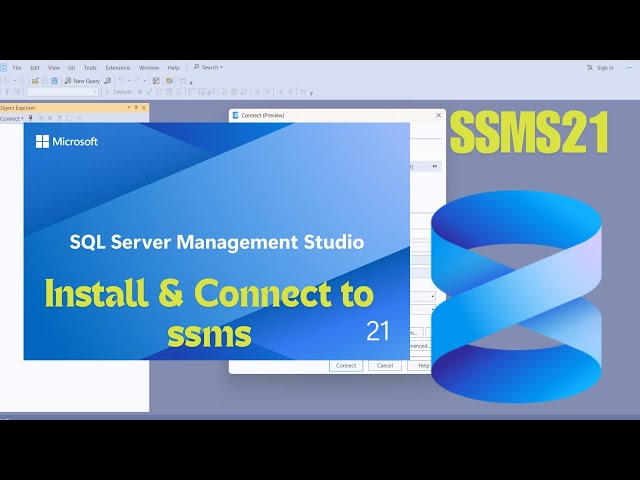Select Results to Text icon
640x480 pixels.
[x=224, y=92]
